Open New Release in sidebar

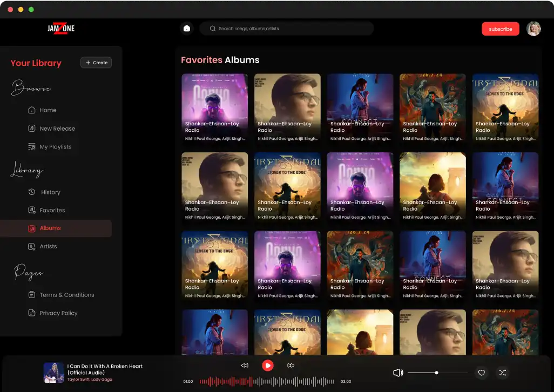57,129
